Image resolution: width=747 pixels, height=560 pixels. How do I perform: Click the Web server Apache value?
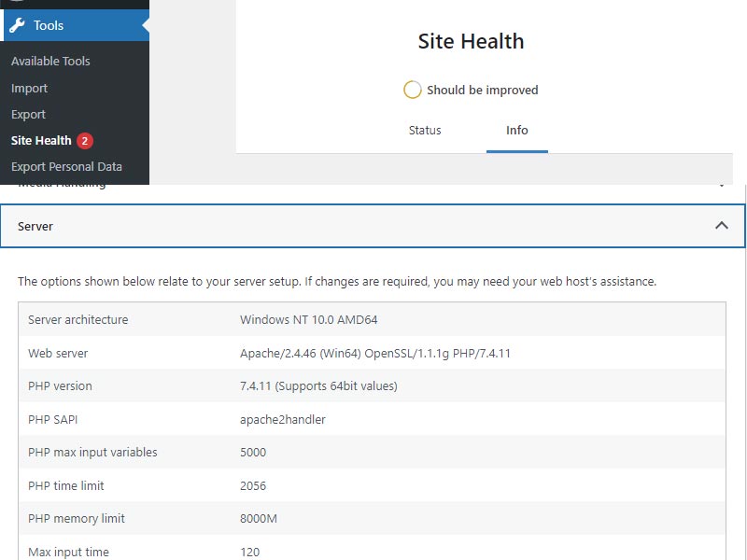(x=375, y=354)
